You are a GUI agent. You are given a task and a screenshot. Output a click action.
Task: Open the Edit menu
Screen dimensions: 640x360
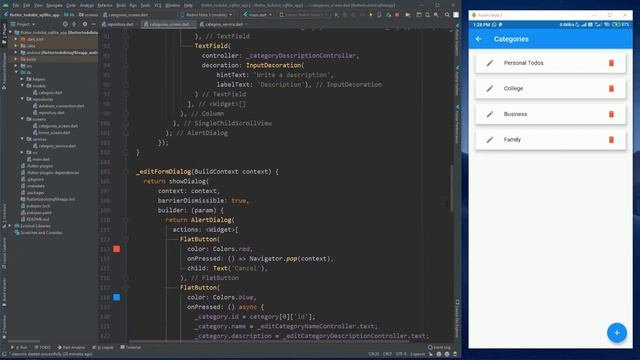coord(27,5)
